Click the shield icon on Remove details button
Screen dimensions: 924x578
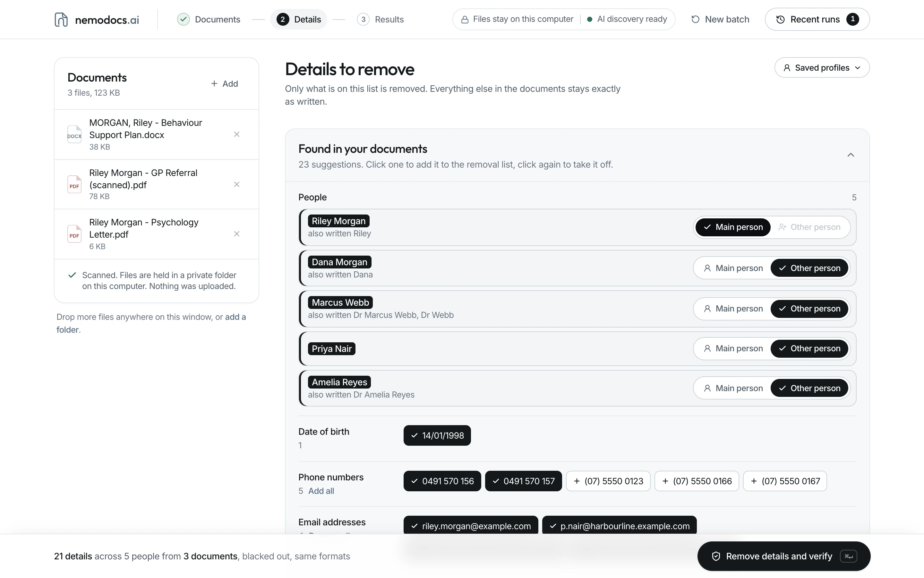coord(716,556)
